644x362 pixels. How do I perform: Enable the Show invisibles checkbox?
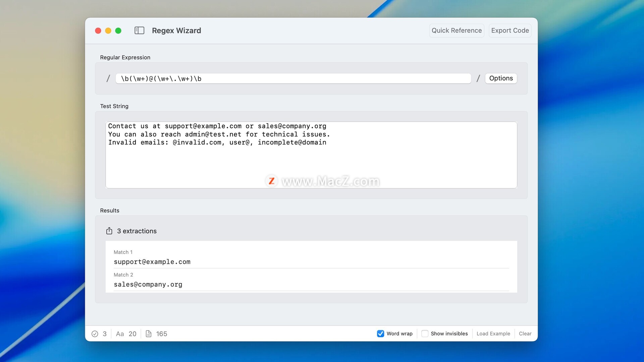tap(425, 334)
